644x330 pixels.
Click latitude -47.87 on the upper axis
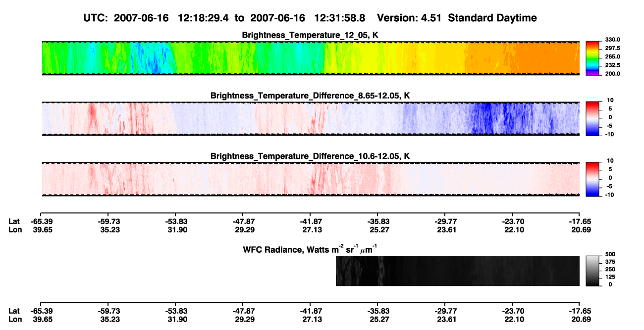pyautogui.click(x=243, y=221)
